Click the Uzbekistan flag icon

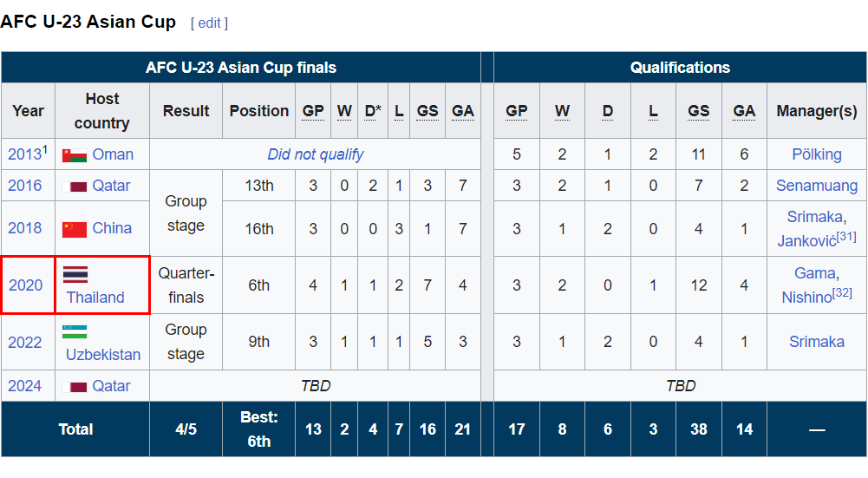pyautogui.click(x=75, y=331)
